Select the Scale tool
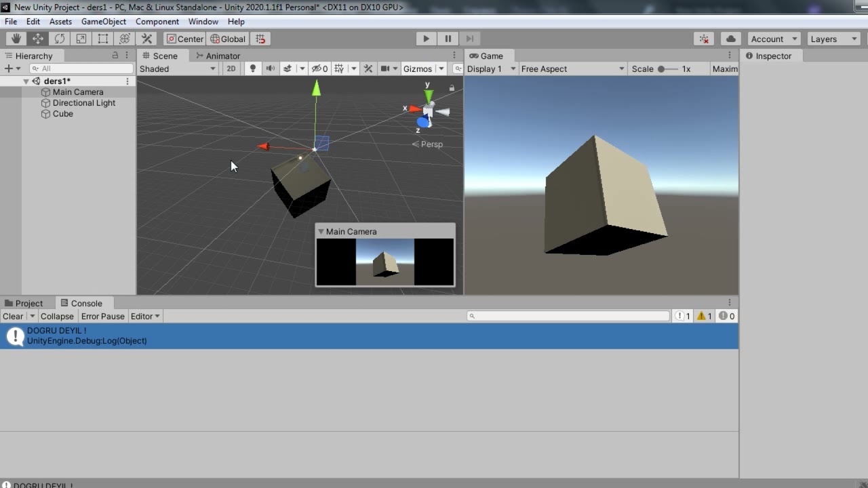 (x=81, y=39)
